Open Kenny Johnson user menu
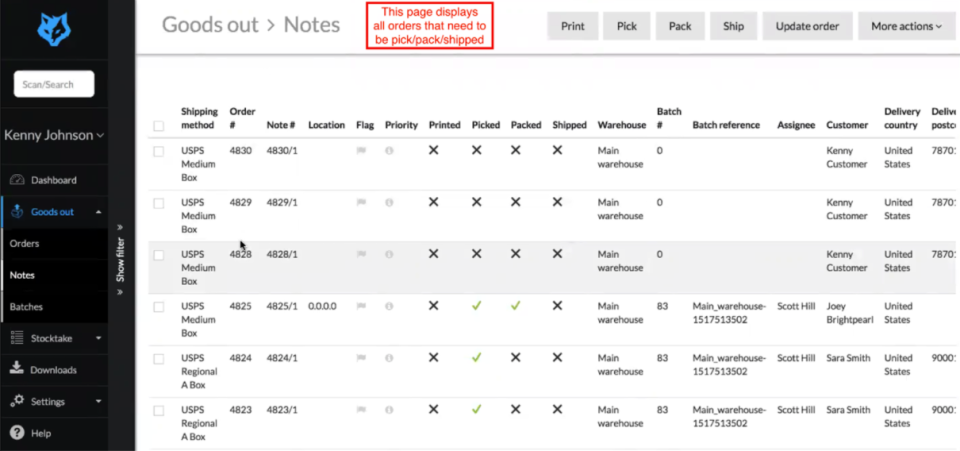The image size is (960, 451). tap(54, 135)
